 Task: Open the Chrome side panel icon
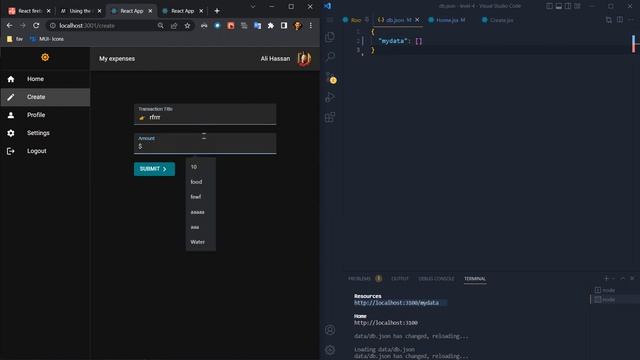(x=284, y=25)
